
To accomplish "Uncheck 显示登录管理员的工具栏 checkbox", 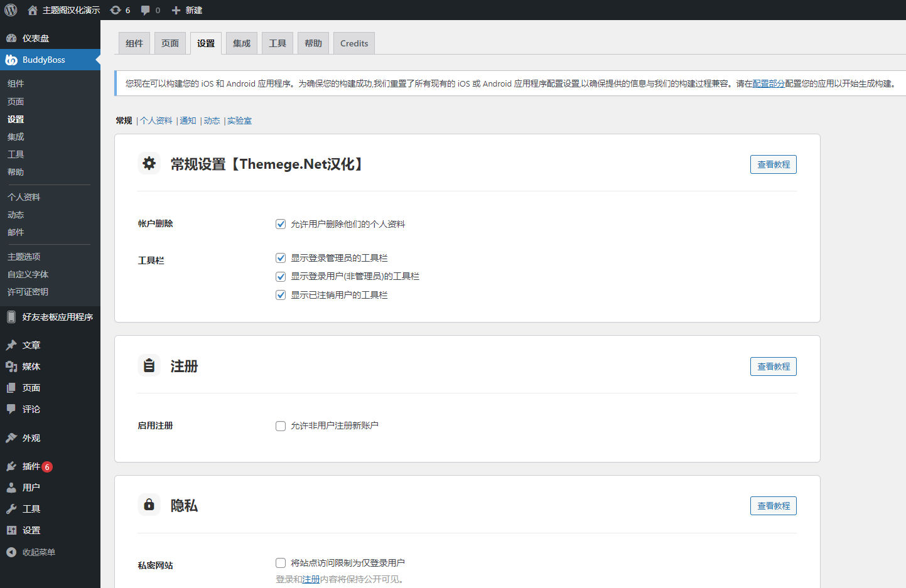I will pos(281,258).
